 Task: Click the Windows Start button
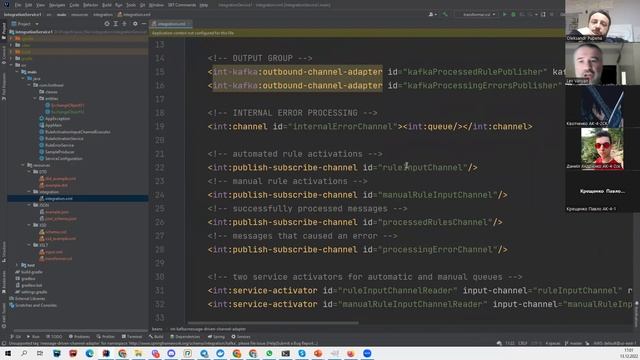click(x=7, y=353)
